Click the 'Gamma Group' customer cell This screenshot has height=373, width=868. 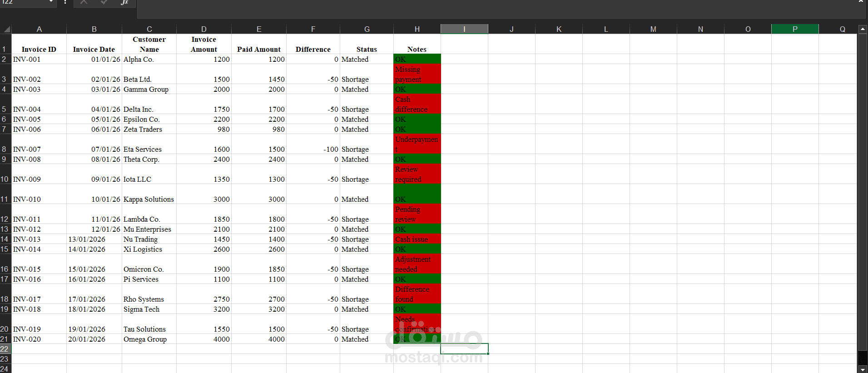pyautogui.click(x=149, y=89)
